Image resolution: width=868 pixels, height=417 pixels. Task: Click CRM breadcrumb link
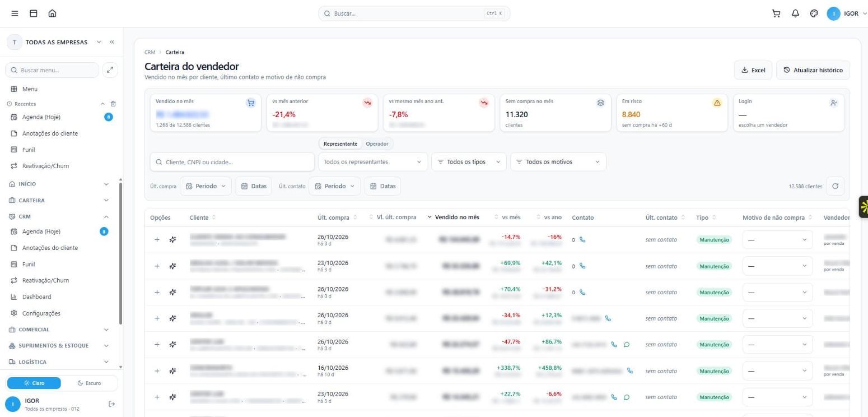click(x=150, y=52)
